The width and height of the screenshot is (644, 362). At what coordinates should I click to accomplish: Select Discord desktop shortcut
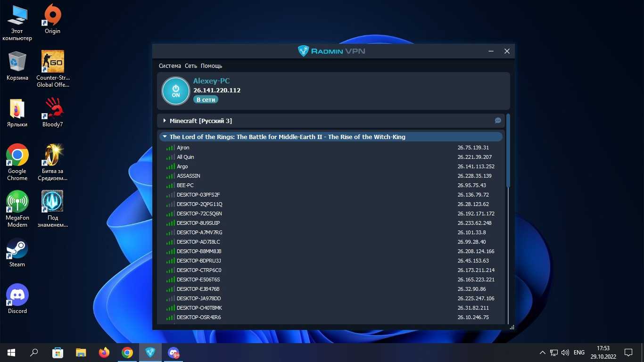click(x=17, y=299)
